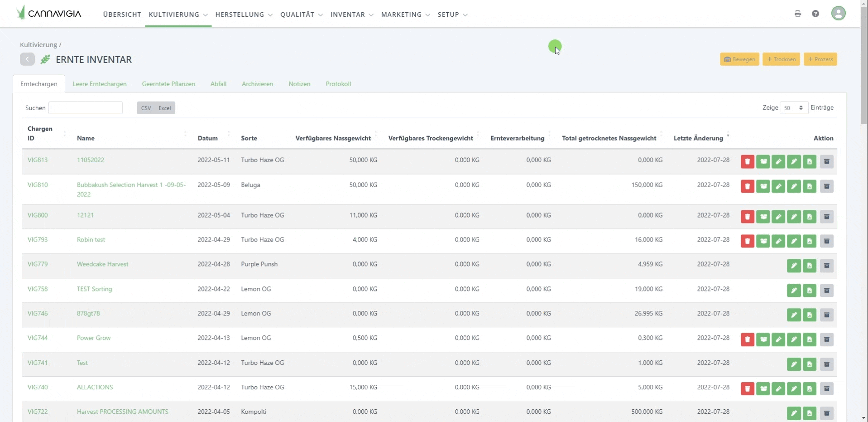Screen dimensions: 868x422
Task: Click the print icon in the header
Action: tap(797, 14)
